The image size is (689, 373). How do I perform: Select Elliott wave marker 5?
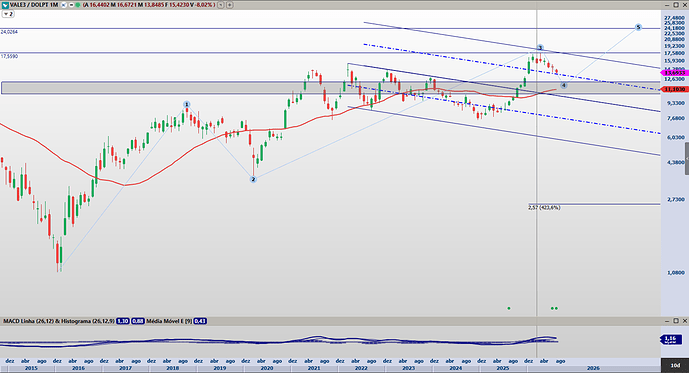(x=638, y=27)
